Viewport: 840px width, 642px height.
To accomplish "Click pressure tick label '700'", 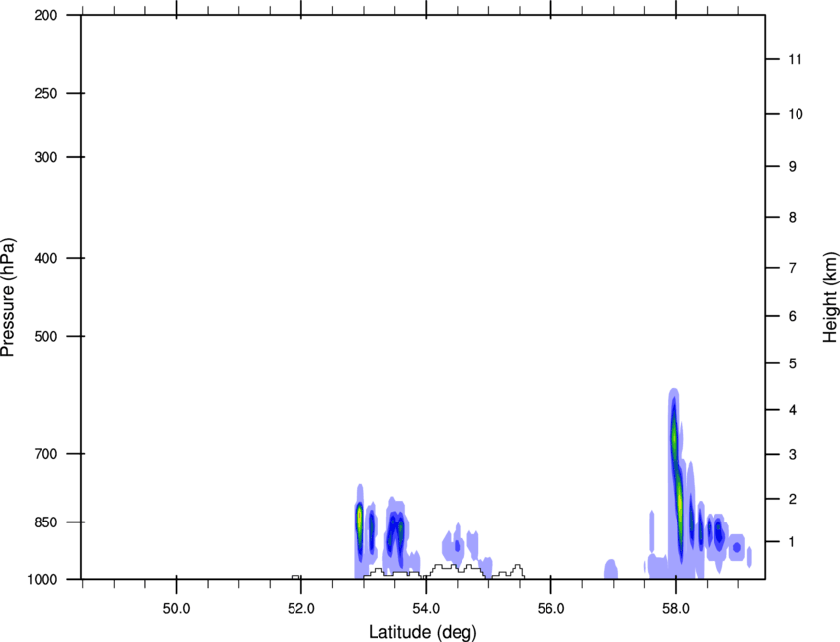I will pyautogui.click(x=45, y=454).
